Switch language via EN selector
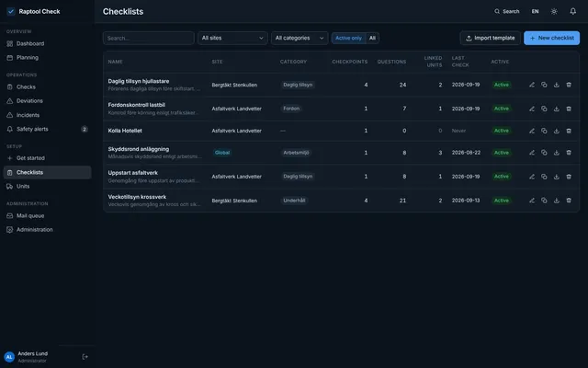This screenshot has height=368, width=588. (x=535, y=11)
